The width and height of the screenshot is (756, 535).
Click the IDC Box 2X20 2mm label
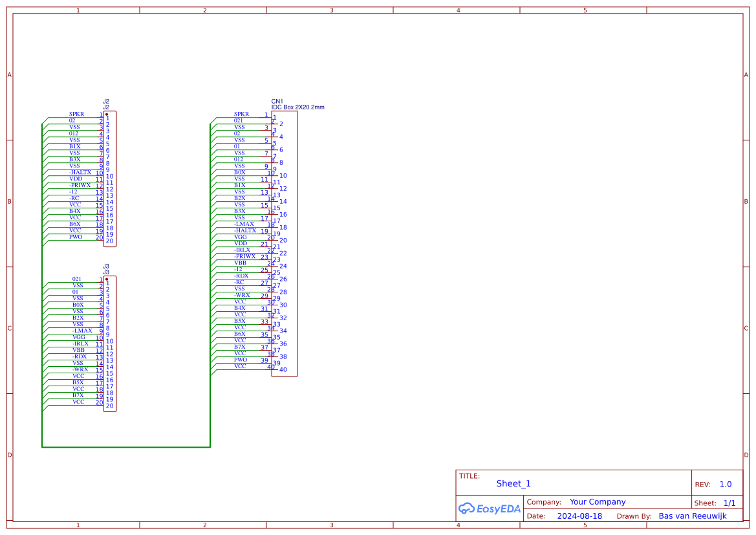298,107
